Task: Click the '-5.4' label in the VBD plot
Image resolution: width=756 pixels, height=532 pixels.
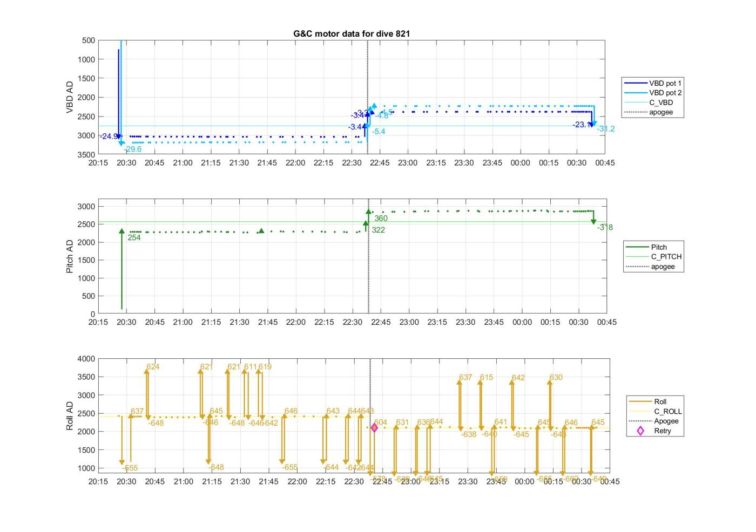Action: coord(379,132)
